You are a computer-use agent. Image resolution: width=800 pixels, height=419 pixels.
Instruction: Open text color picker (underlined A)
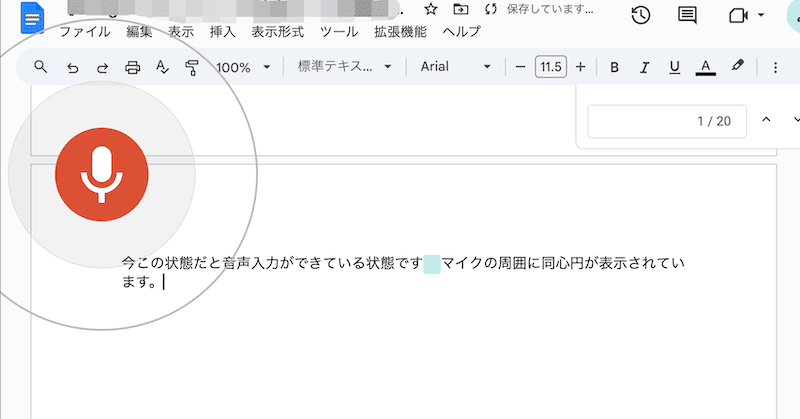pos(705,67)
